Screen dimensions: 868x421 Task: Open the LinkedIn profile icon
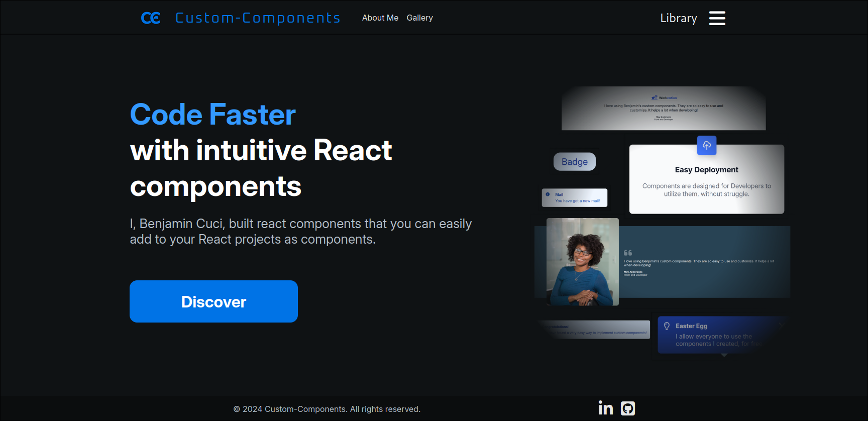click(x=606, y=408)
